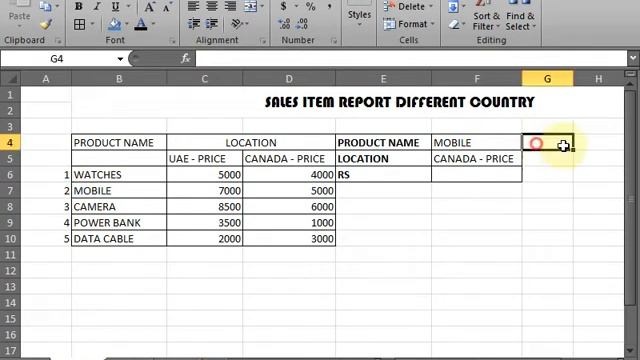Open underline style dropdown arrow
The width and height of the screenshot is (640, 360).
pyautogui.click(x=128, y=6)
